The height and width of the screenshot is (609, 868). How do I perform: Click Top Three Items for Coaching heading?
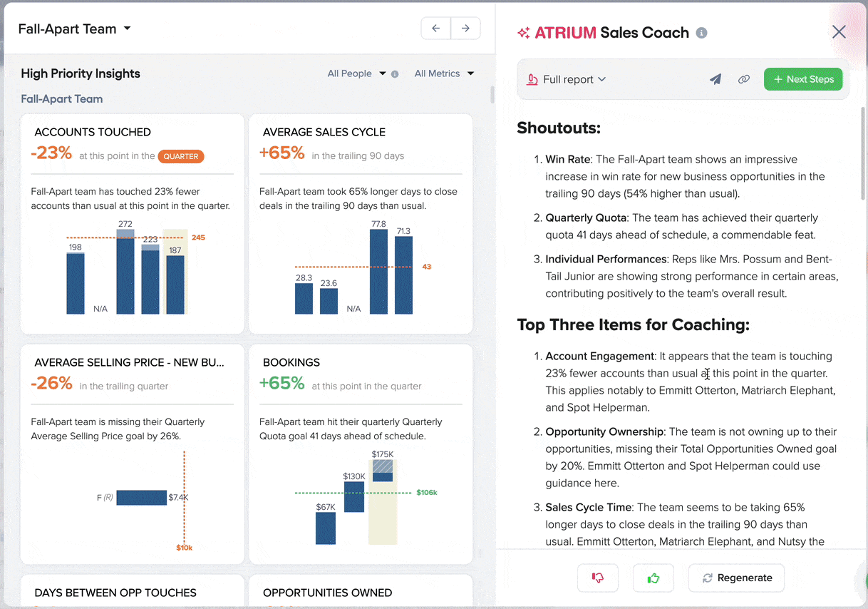click(633, 325)
